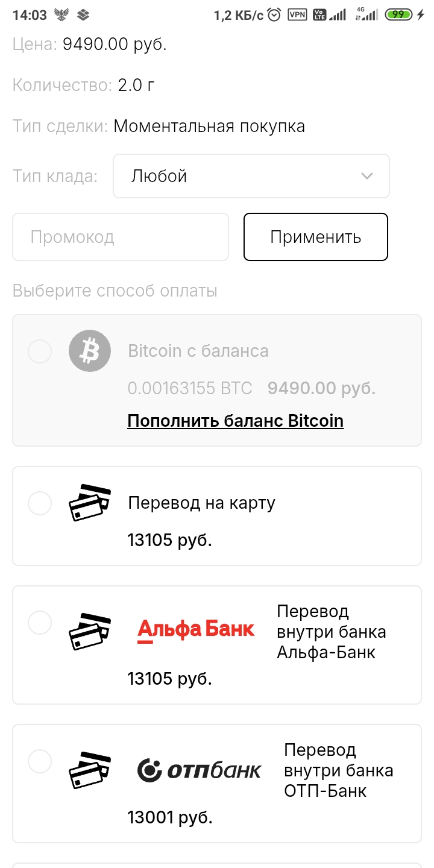This screenshot has height=868, width=434.
Task: Tap the alarm clock icon in status bar
Action: [274, 14]
